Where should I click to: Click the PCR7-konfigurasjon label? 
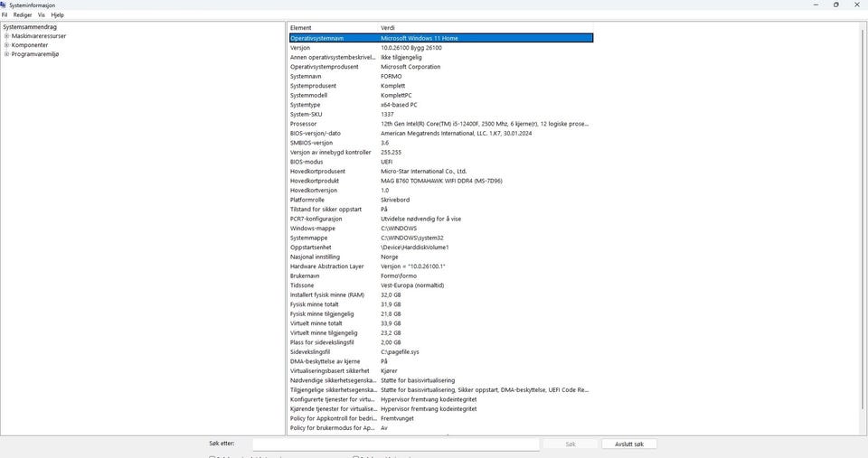[316, 219]
